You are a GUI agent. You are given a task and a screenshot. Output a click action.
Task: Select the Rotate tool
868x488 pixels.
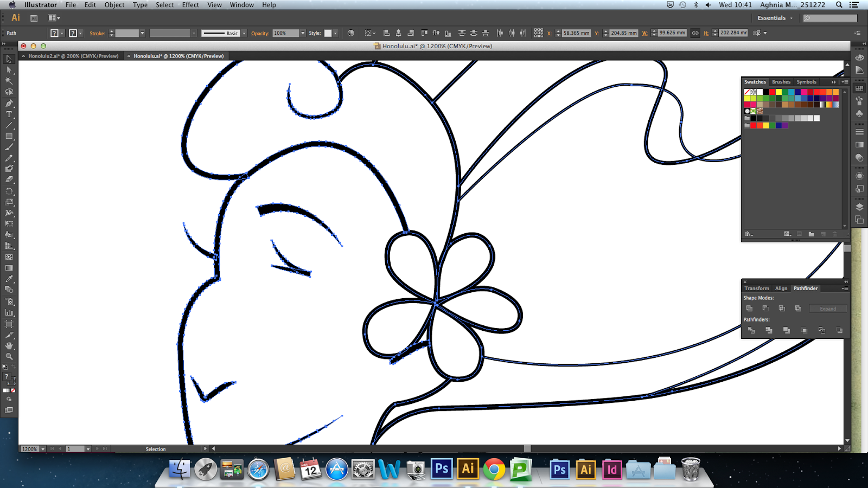[x=9, y=191]
